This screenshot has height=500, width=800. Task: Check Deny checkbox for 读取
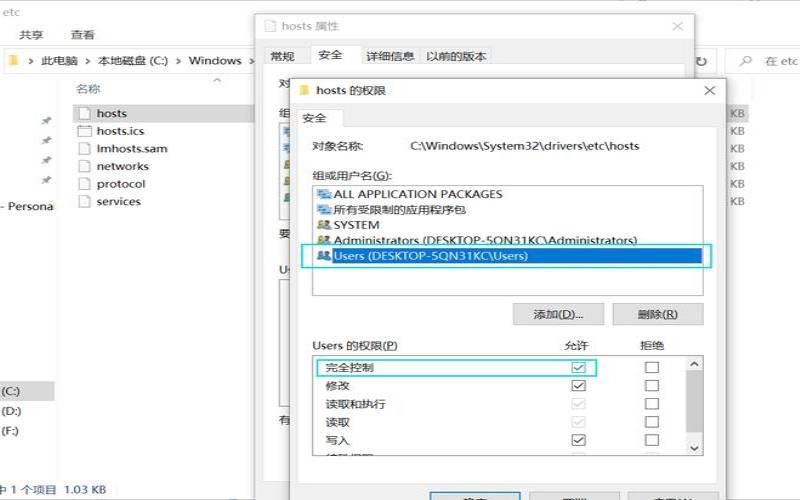pyautogui.click(x=652, y=422)
